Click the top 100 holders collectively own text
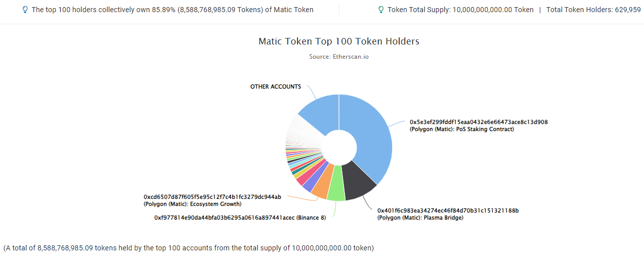 172,10
